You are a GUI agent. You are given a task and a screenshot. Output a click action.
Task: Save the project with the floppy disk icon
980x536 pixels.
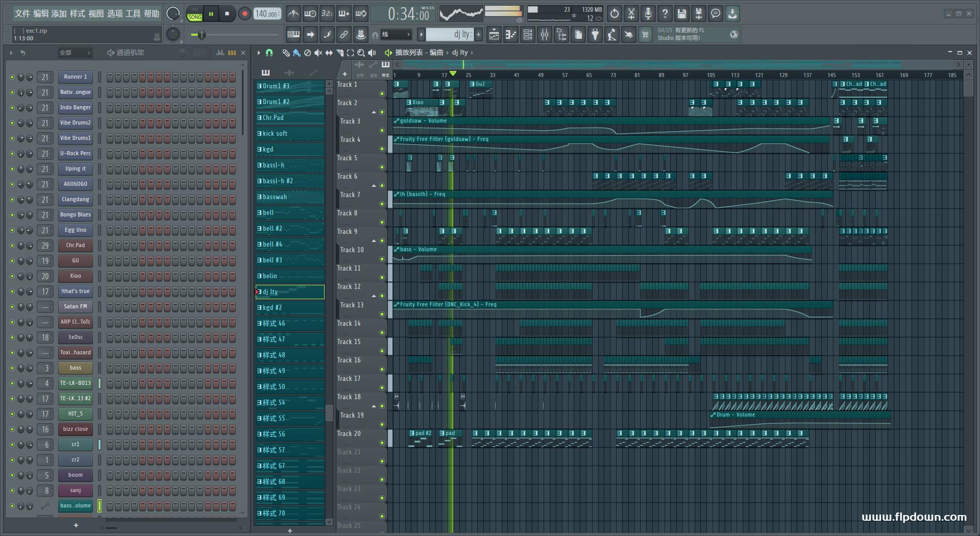[x=682, y=14]
